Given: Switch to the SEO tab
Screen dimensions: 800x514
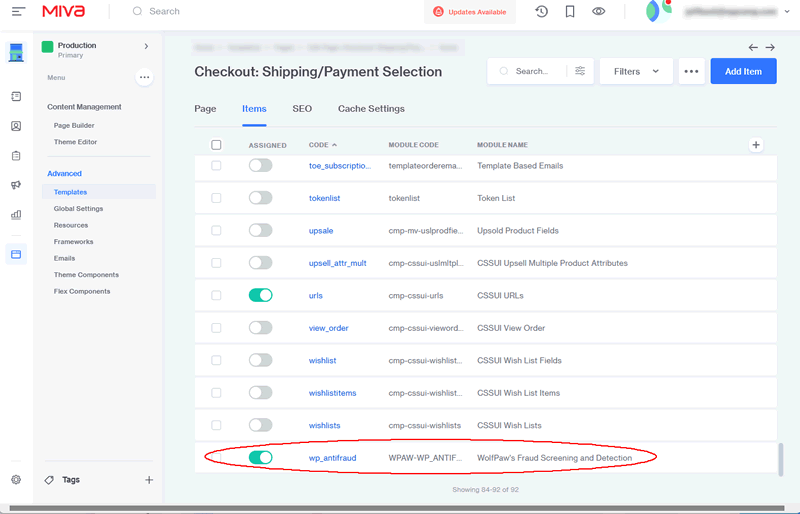Looking at the screenshot, I should click(302, 109).
